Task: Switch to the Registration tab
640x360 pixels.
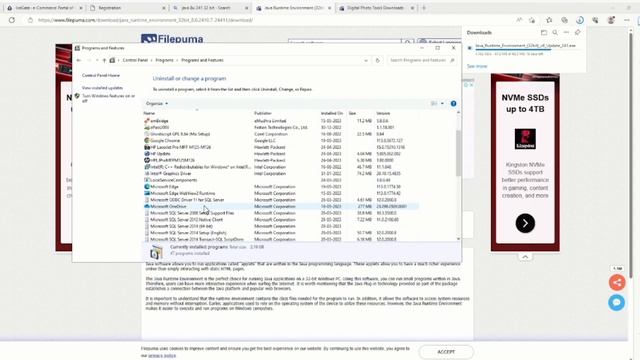Action: click(x=128, y=8)
